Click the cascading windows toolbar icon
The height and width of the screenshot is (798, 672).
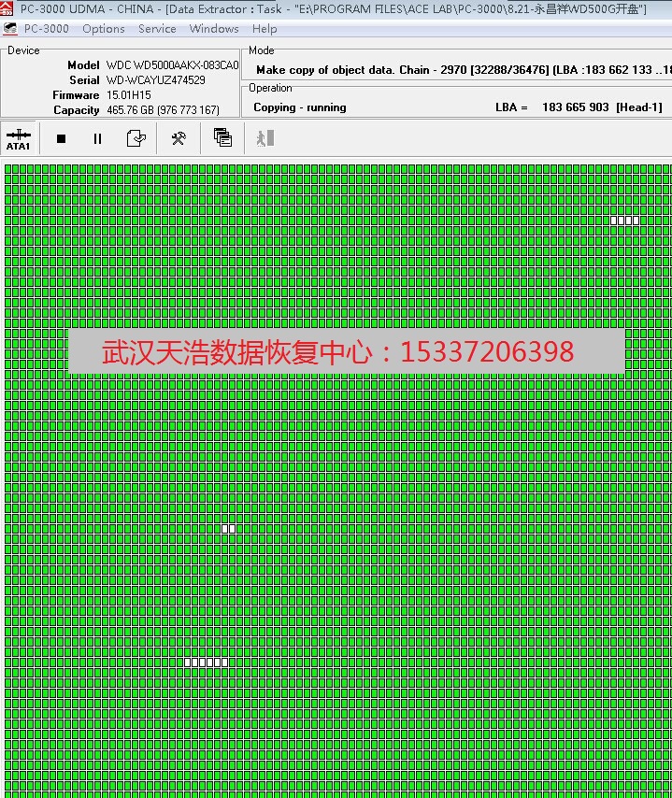coord(222,138)
